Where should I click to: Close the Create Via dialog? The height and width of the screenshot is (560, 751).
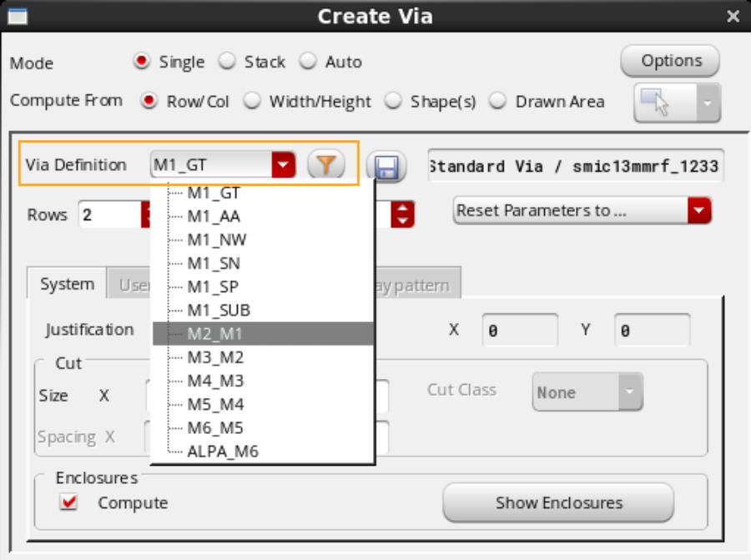point(733,16)
